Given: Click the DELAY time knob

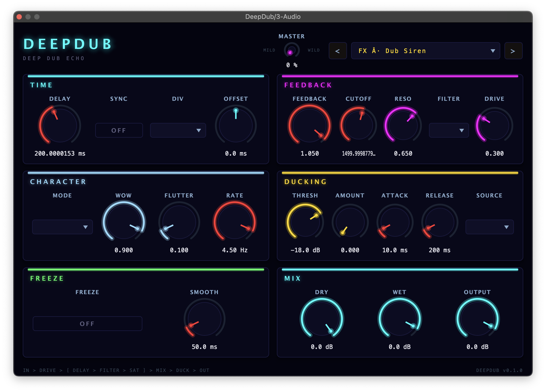Looking at the screenshot, I should click(60, 125).
